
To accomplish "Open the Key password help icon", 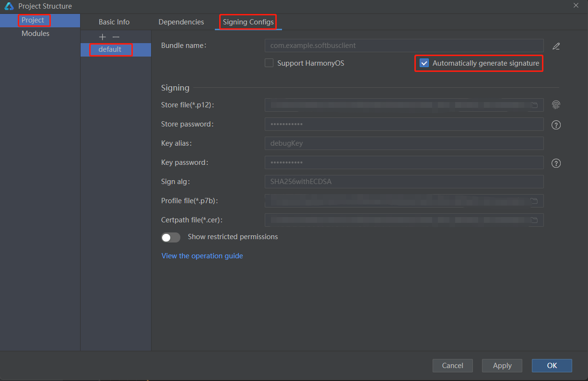I will tap(556, 163).
